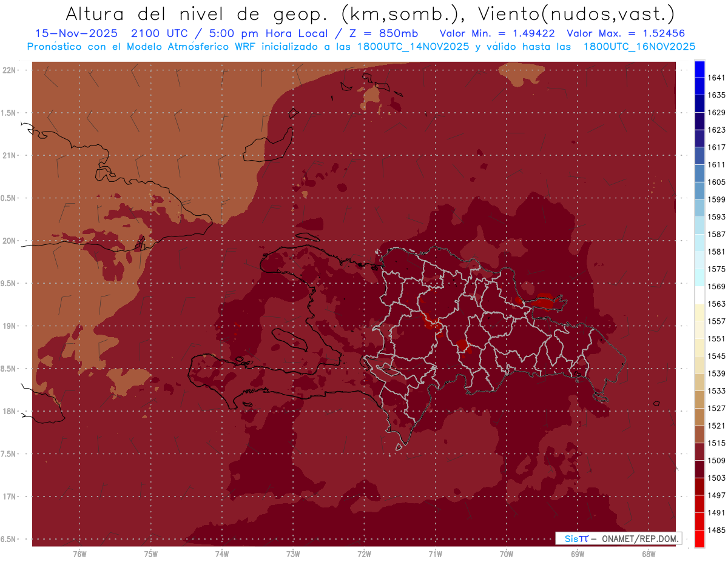Image resolution: width=728 pixels, height=562 pixels.
Task: Click the 17N latitude label
Action: (8, 497)
